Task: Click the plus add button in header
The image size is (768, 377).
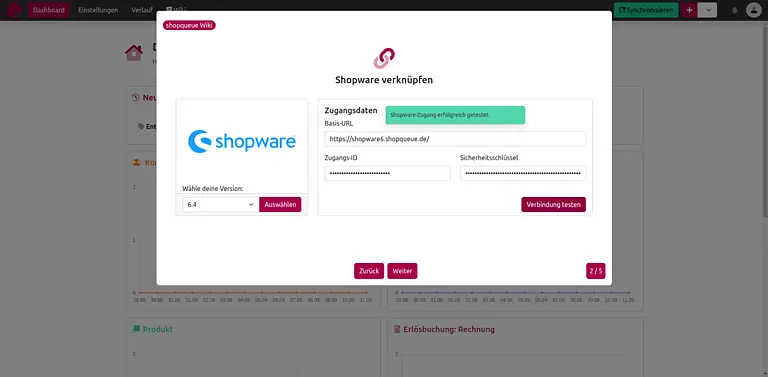Action: (x=689, y=10)
